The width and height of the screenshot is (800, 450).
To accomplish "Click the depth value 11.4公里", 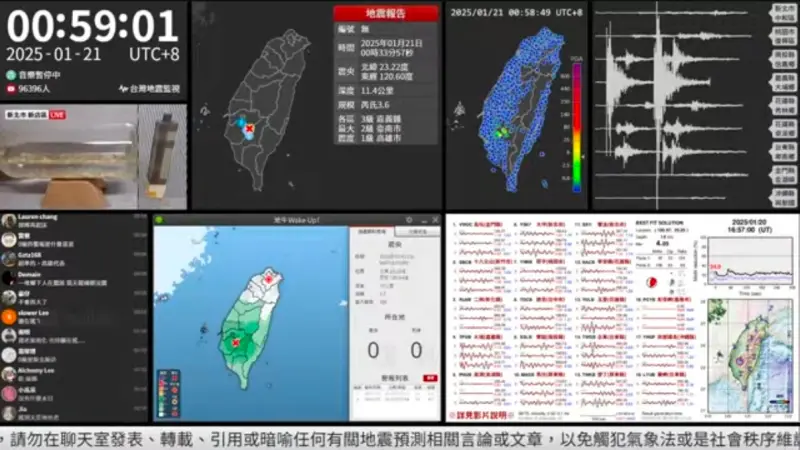I will [x=377, y=91].
